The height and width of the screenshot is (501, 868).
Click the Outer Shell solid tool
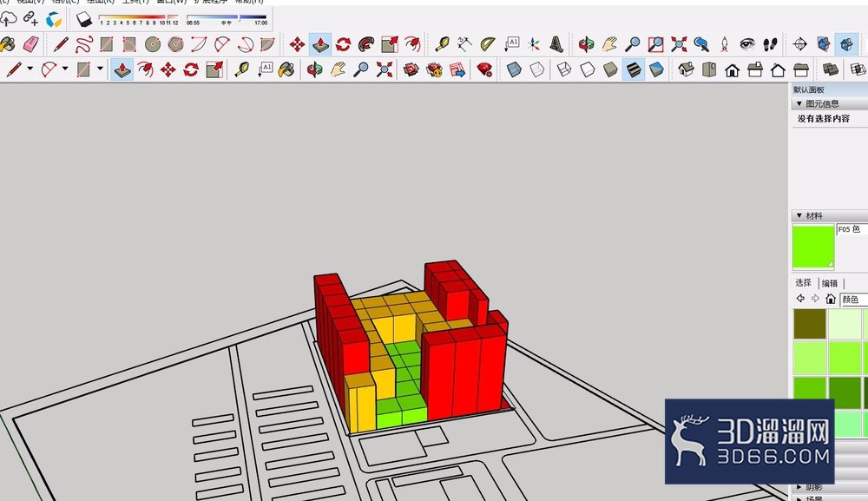click(x=831, y=69)
